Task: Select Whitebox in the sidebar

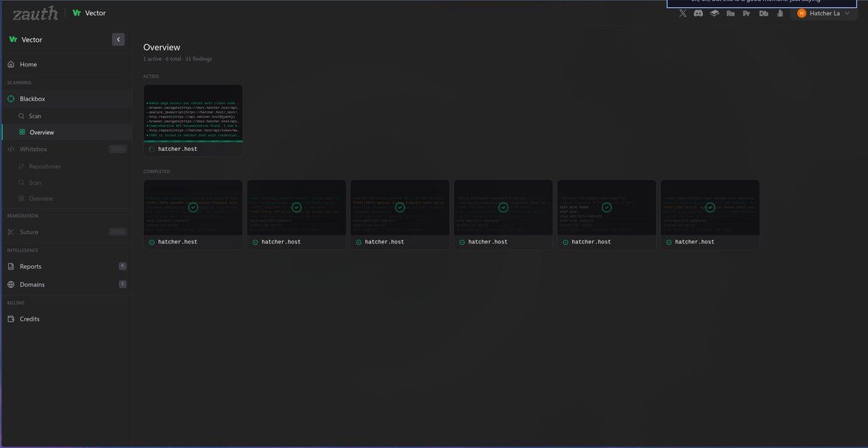Action: [66, 149]
